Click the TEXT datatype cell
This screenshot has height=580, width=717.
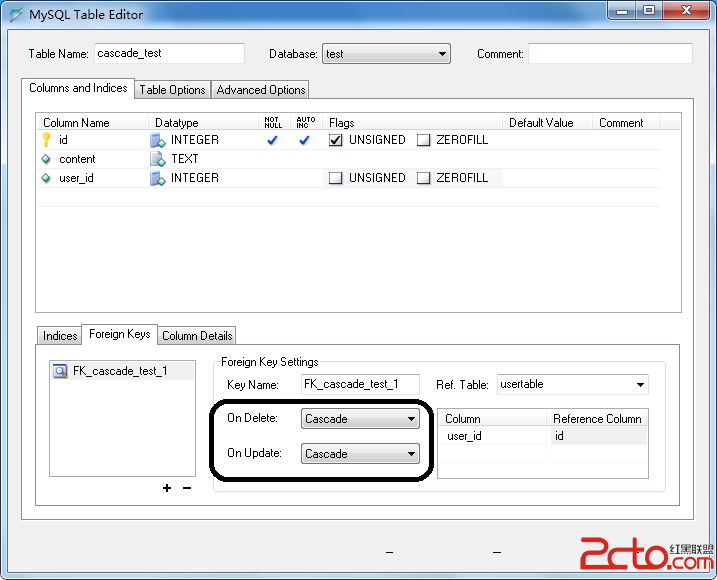[185, 159]
